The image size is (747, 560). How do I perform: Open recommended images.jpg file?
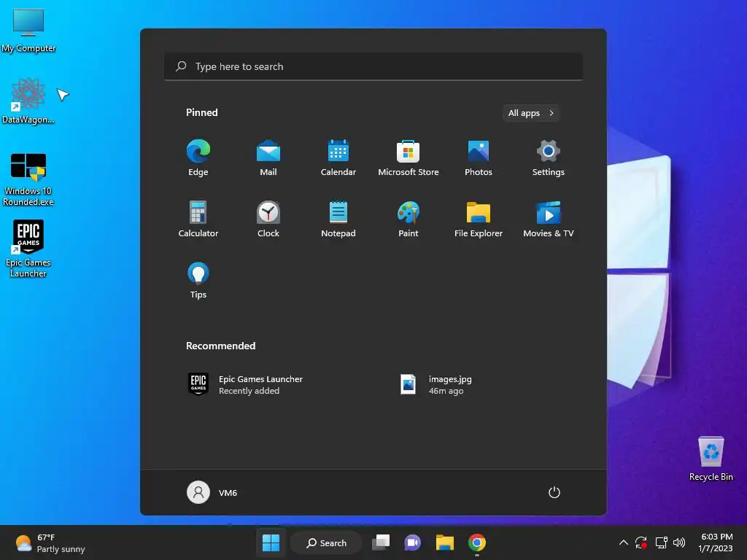436,384
